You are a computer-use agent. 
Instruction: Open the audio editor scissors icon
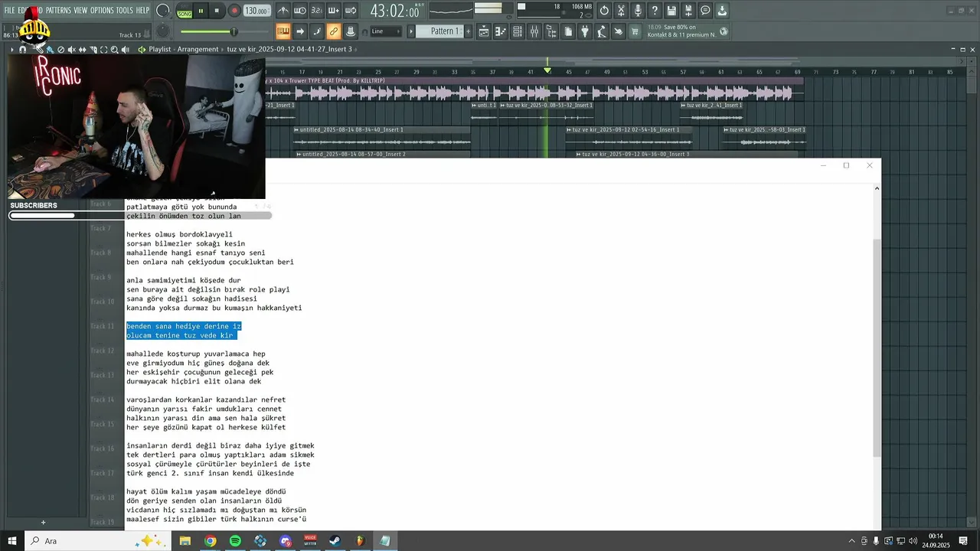pos(621,11)
